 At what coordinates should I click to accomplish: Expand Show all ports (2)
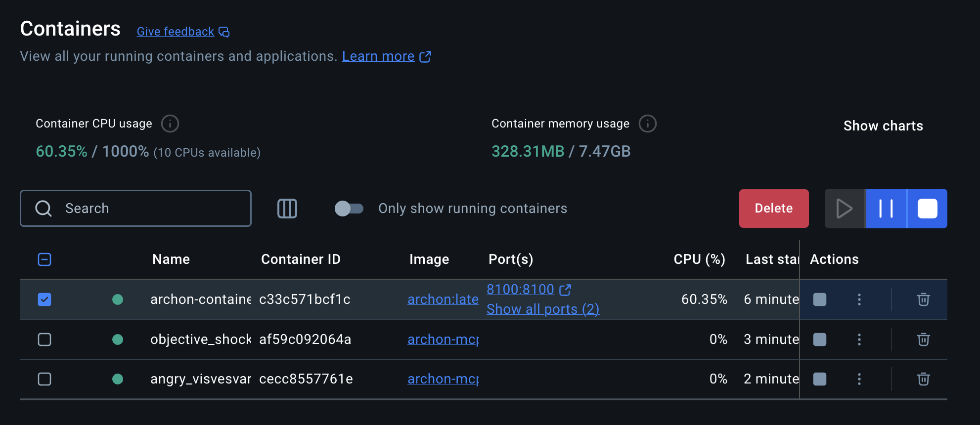(542, 309)
